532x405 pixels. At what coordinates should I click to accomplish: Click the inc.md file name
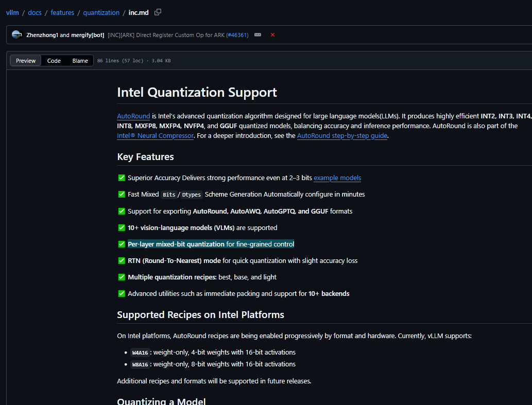(139, 12)
